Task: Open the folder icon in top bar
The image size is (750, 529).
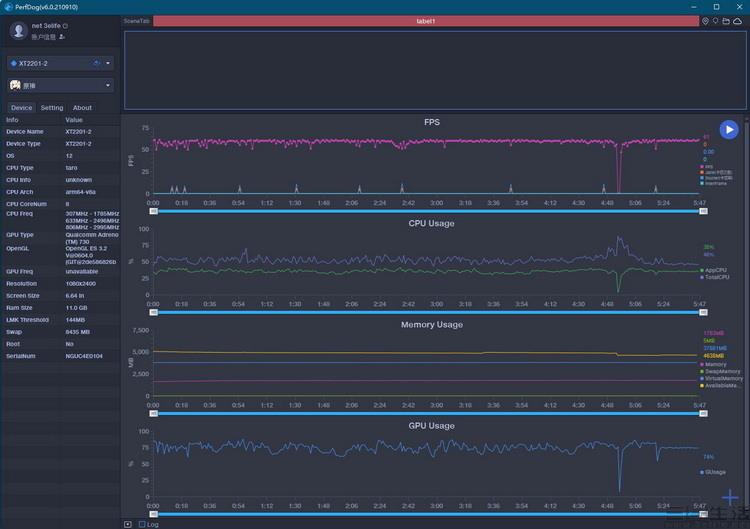Action: (x=726, y=21)
